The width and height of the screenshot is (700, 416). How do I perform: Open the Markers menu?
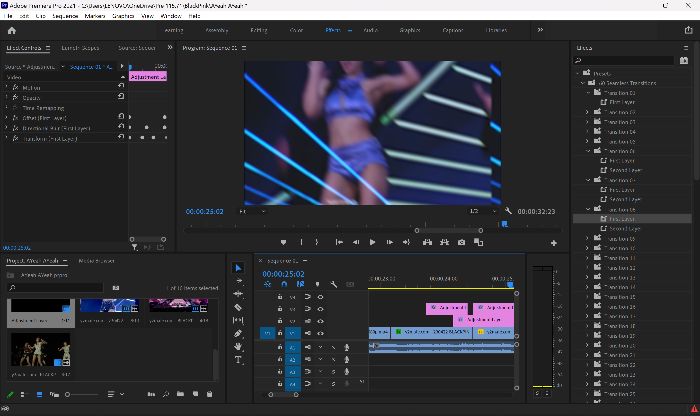coord(95,16)
